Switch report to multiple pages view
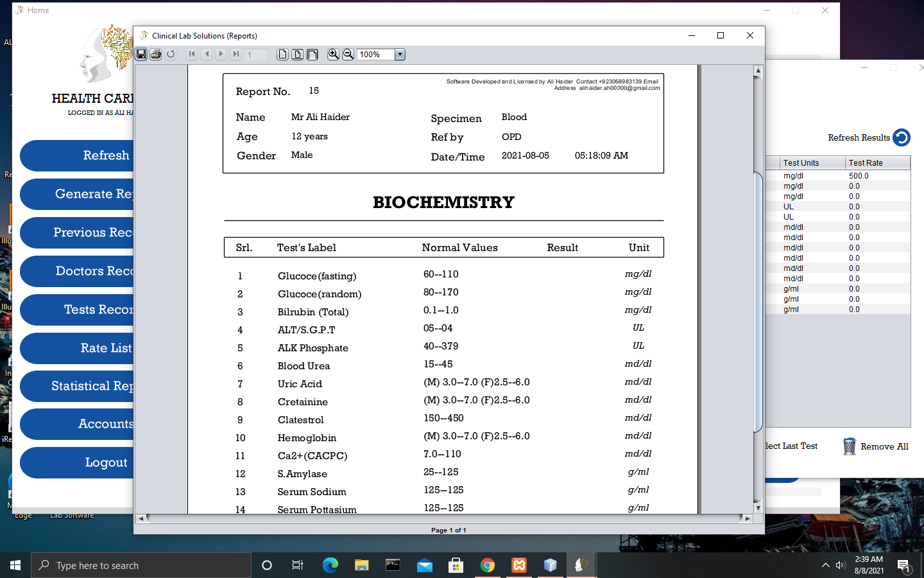Screen dimensions: 924x578 click(312, 54)
